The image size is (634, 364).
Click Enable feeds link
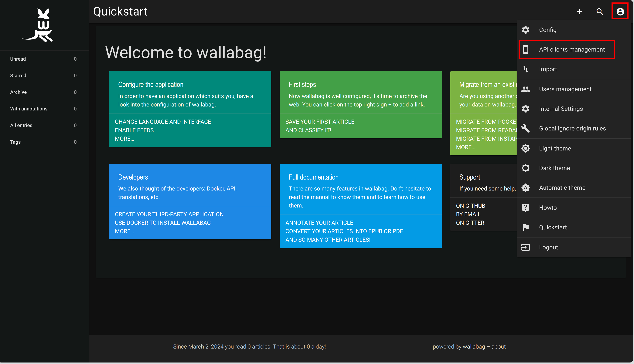pos(134,130)
